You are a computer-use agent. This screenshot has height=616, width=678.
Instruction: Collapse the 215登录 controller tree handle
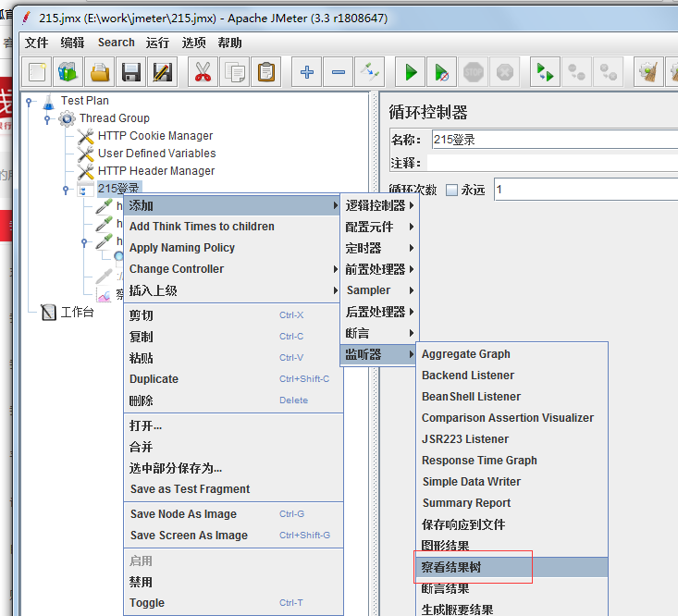pyautogui.click(x=66, y=190)
